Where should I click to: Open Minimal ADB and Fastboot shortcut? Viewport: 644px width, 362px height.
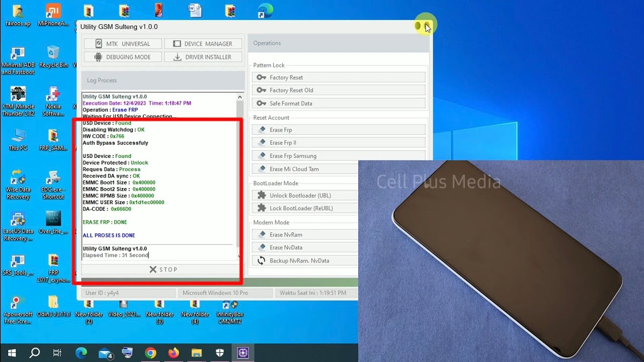pyautogui.click(x=18, y=60)
